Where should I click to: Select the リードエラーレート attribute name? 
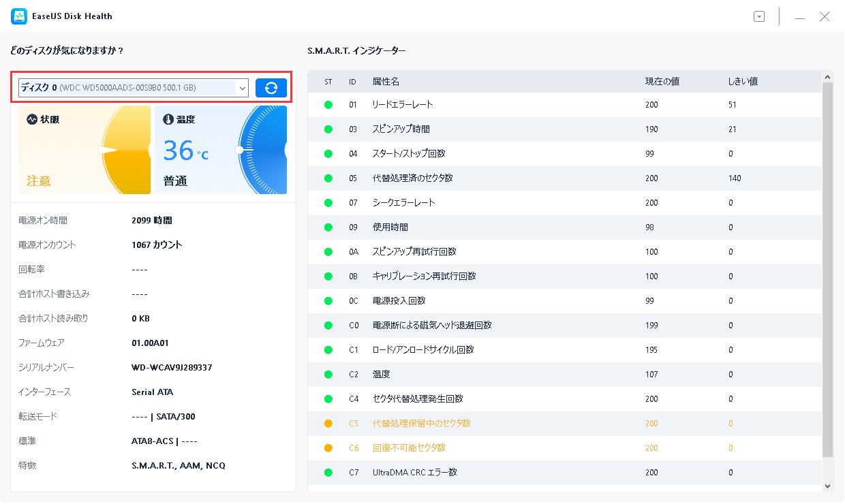[x=403, y=105]
